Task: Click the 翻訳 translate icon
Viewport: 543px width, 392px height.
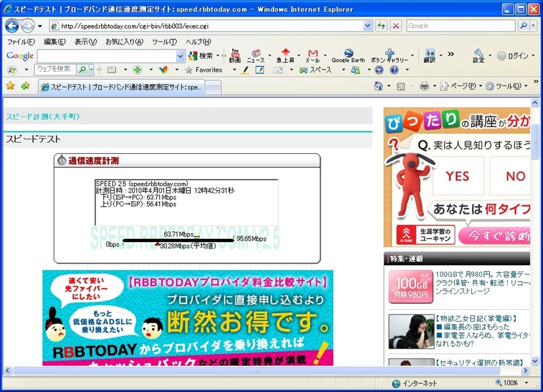Action: coord(429,55)
